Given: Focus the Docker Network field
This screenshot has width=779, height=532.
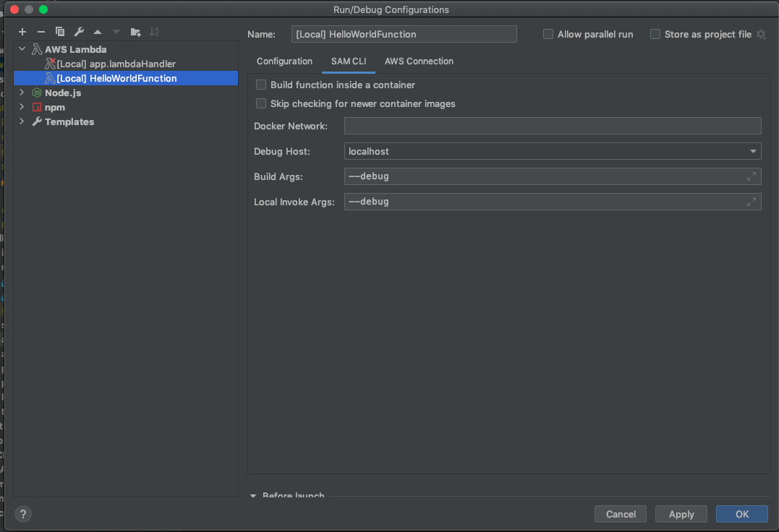Looking at the screenshot, I should click(x=553, y=126).
